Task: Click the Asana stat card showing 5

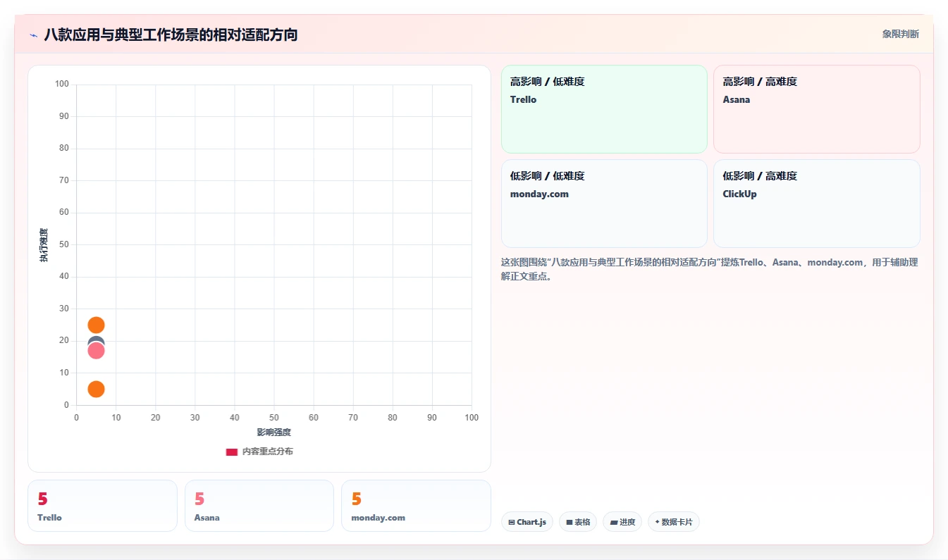Action: click(x=259, y=506)
